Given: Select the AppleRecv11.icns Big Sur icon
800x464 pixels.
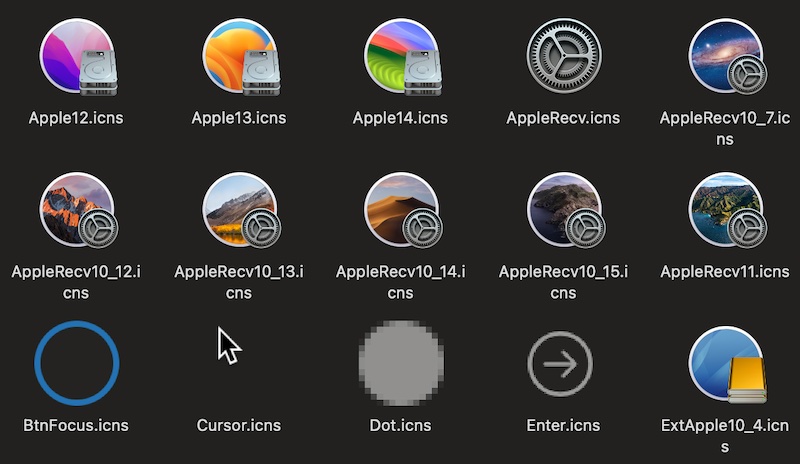Looking at the screenshot, I should (x=727, y=210).
